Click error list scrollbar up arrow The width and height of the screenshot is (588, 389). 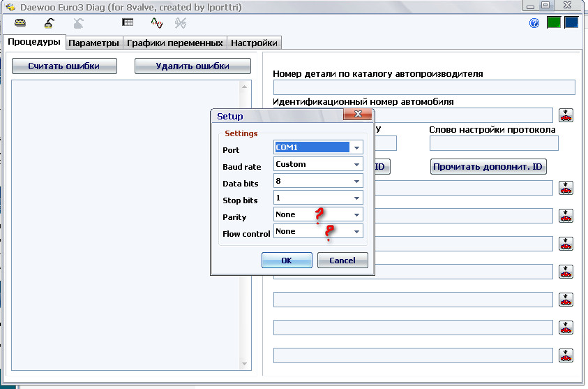coord(245,87)
